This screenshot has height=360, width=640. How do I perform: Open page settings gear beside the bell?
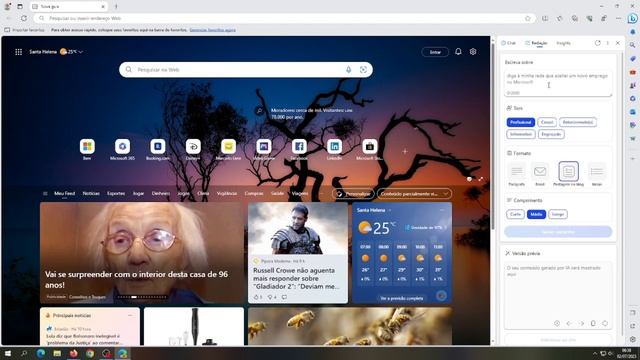[x=473, y=51]
